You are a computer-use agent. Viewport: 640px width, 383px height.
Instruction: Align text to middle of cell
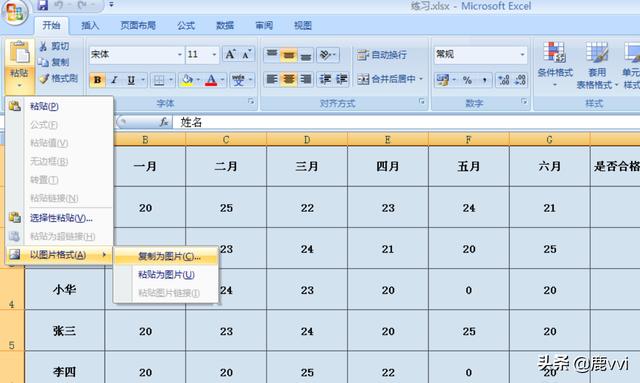(x=289, y=55)
